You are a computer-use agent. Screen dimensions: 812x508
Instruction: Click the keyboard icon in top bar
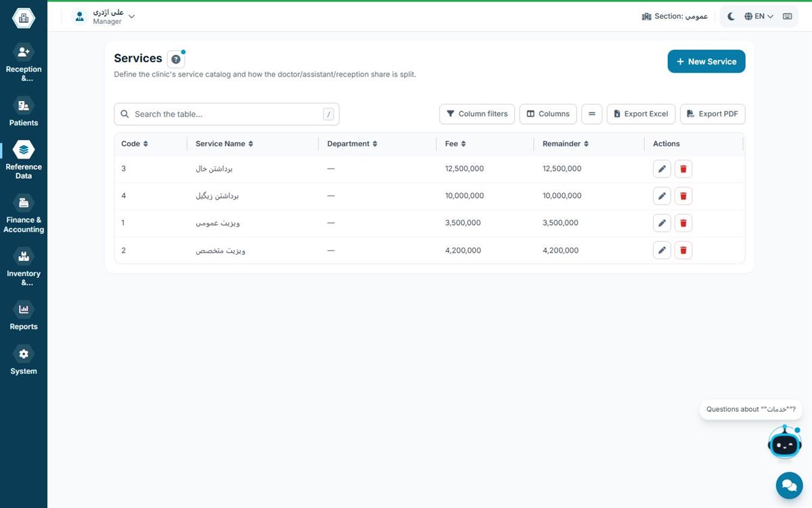click(x=787, y=16)
